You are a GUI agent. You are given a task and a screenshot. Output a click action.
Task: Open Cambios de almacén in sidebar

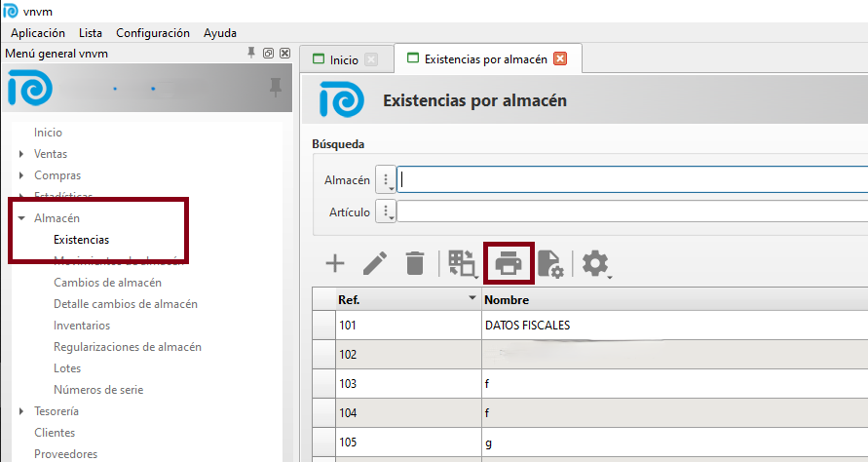(x=107, y=283)
